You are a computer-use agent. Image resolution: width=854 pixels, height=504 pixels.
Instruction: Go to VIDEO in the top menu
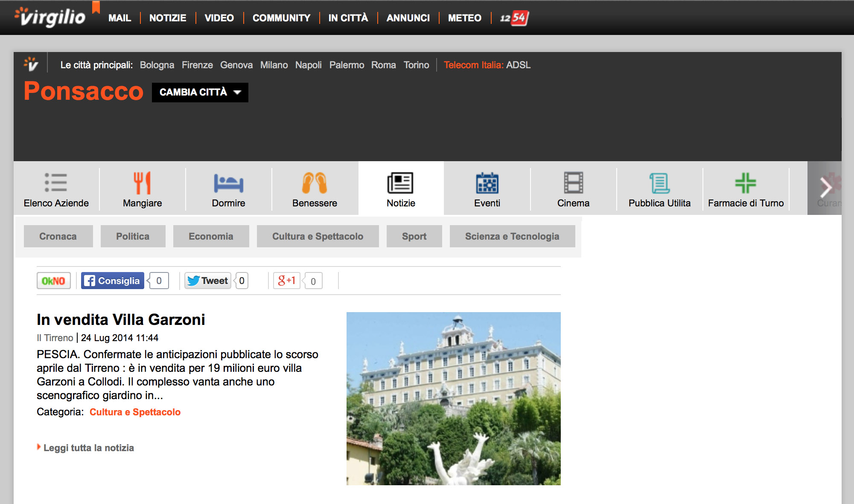tap(219, 18)
